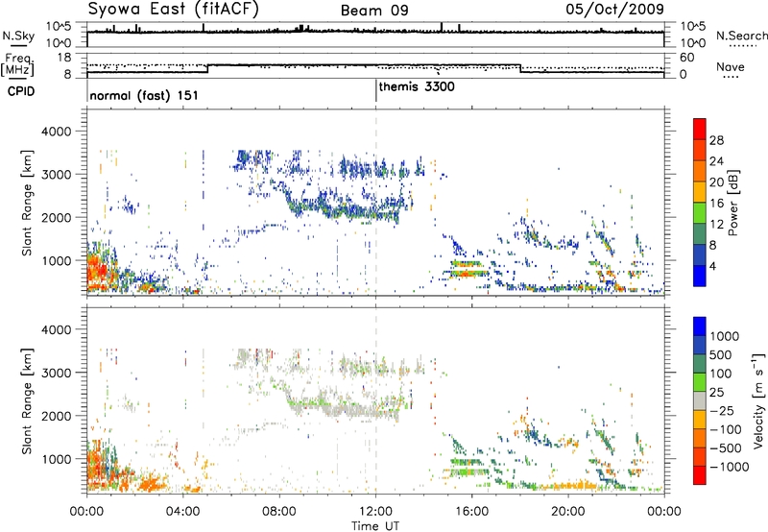Image resolution: width=768 pixels, height=532 pixels.
Task: Click the 'N.Search' legend label
Action: point(741,36)
